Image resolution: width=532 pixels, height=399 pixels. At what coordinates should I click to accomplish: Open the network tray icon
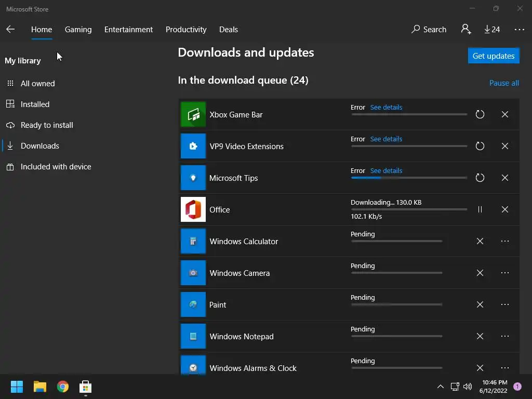[x=455, y=387]
